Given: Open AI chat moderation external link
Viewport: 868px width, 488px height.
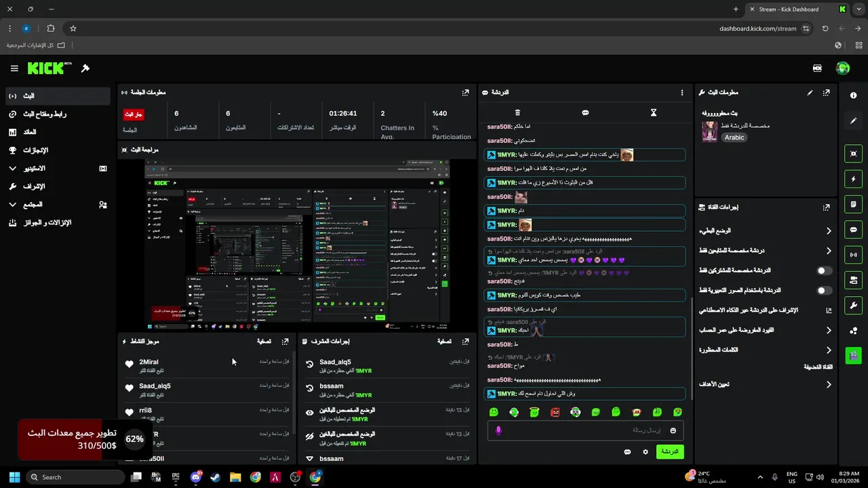Looking at the screenshot, I should click(x=828, y=310).
